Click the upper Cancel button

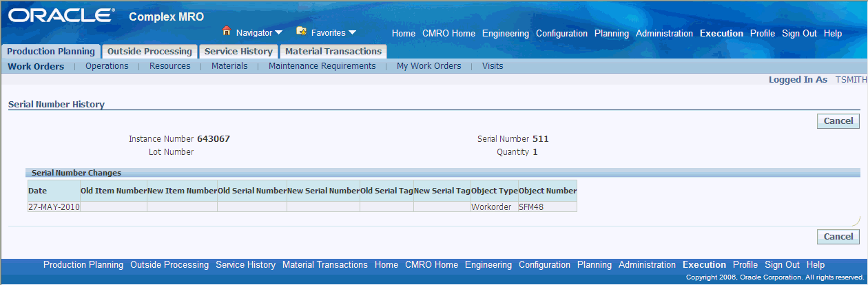click(x=838, y=121)
